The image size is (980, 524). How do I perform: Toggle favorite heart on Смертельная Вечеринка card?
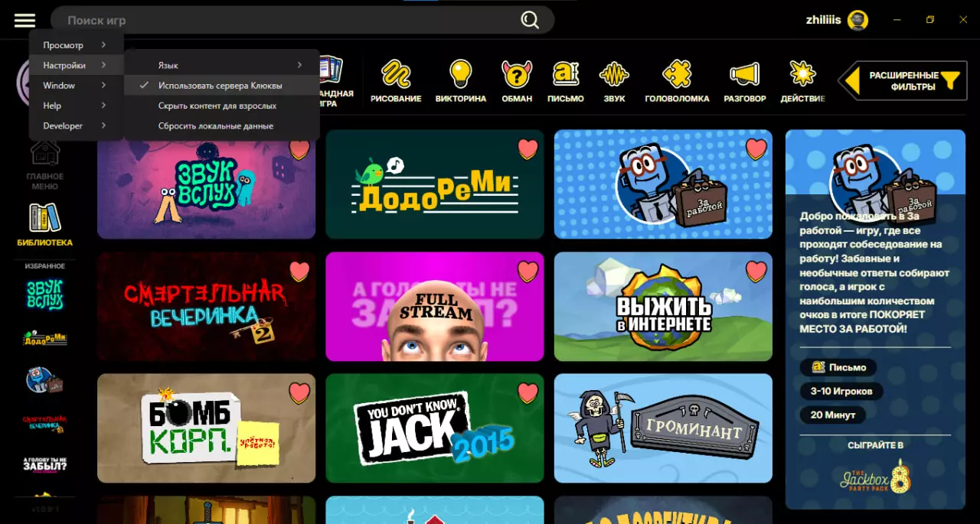tap(299, 271)
